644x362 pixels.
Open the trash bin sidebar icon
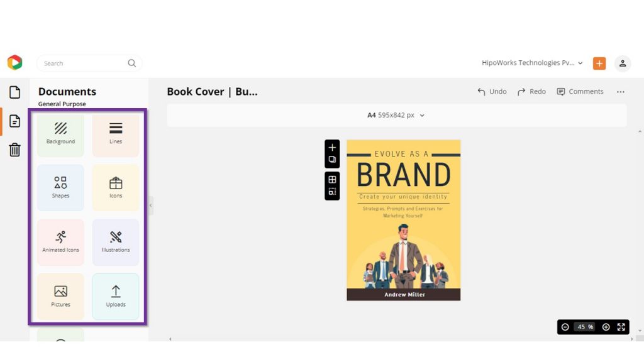(15, 150)
